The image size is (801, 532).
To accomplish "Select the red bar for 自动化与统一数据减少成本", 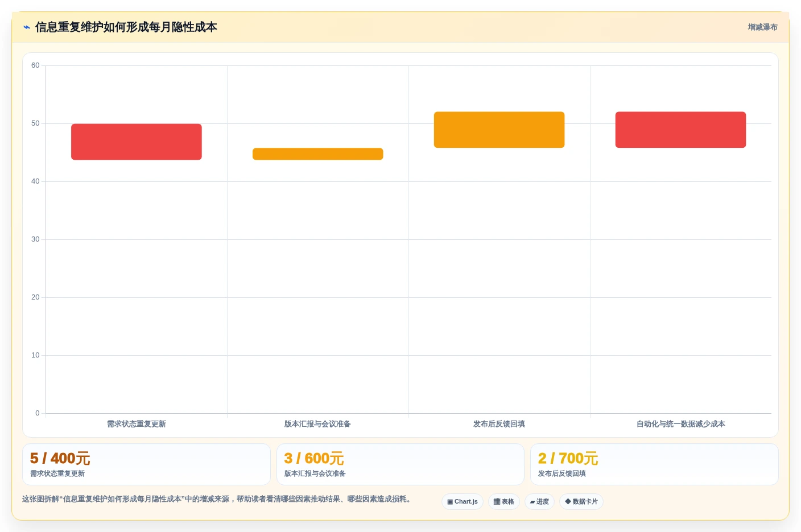I will [x=681, y=130].
